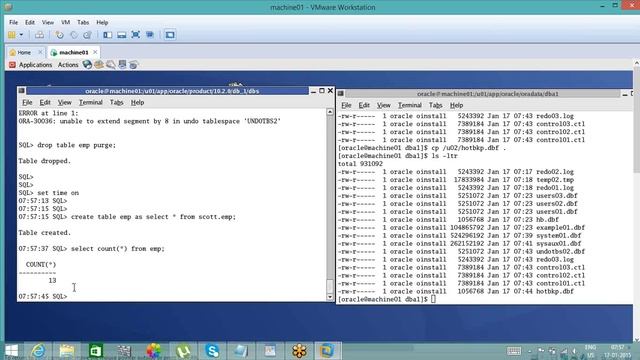Open File menu in dbs terminal window
640x360 pixels.
tap(27, 102)
